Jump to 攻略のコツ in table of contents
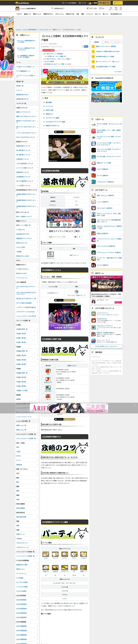The height and width of the screenshot is (644, 138). (49, 114)
